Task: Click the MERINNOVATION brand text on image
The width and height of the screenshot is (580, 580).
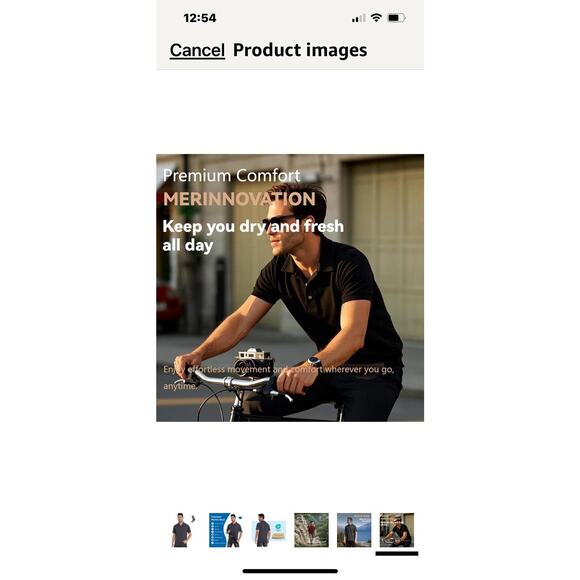Action: click(x=239, y=199)
